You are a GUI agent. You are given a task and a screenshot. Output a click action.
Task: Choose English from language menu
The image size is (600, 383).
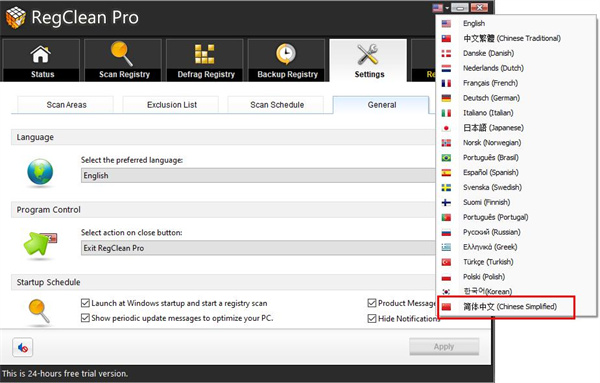click(517, 23)
